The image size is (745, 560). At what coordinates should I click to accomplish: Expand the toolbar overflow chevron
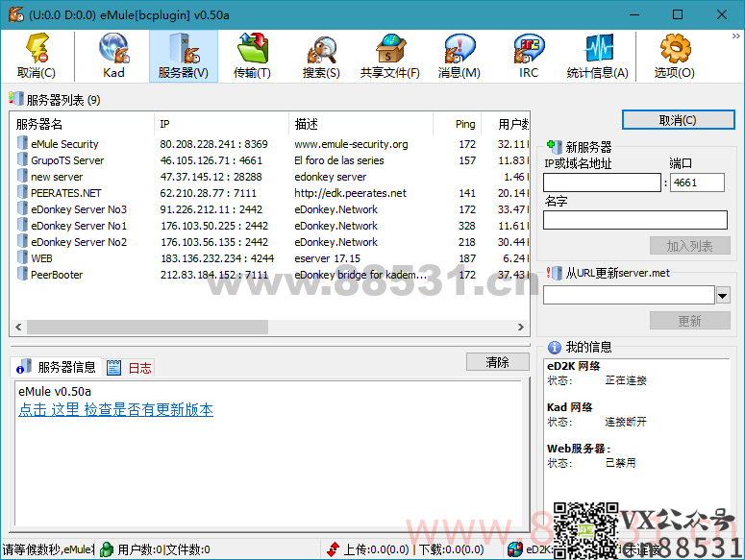coord(736,37)
